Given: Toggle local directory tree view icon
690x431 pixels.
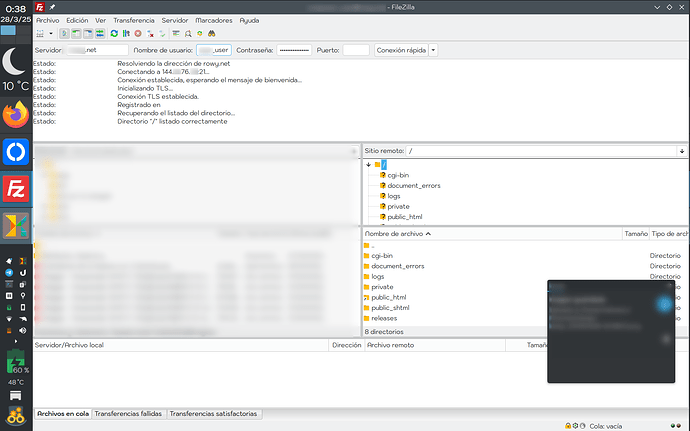Looking at the screenshot, I should [75, 33].
